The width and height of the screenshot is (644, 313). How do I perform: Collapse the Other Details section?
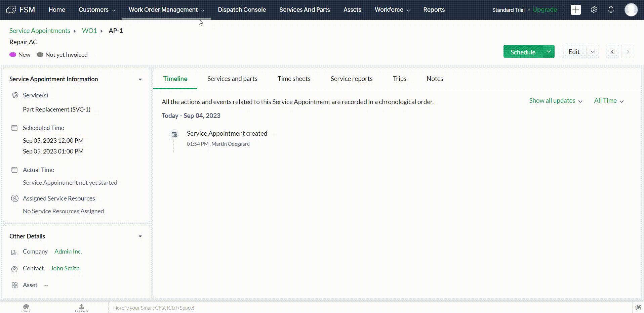pos(140,236)
